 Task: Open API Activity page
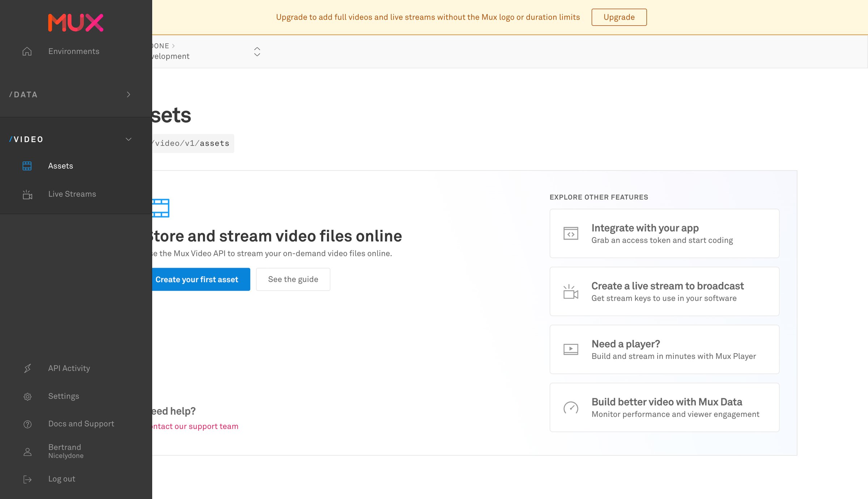(x=69, y=368)
